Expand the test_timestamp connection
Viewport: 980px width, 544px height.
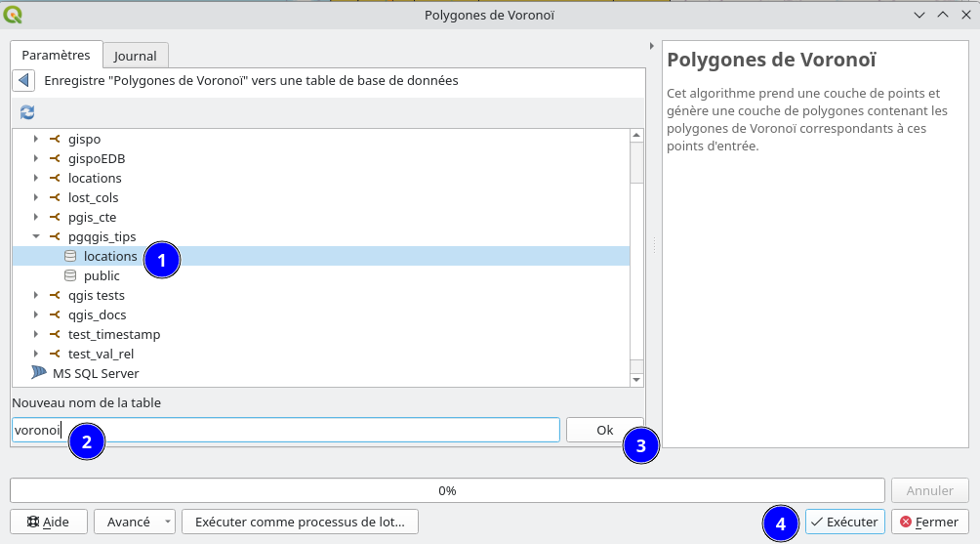35,334
